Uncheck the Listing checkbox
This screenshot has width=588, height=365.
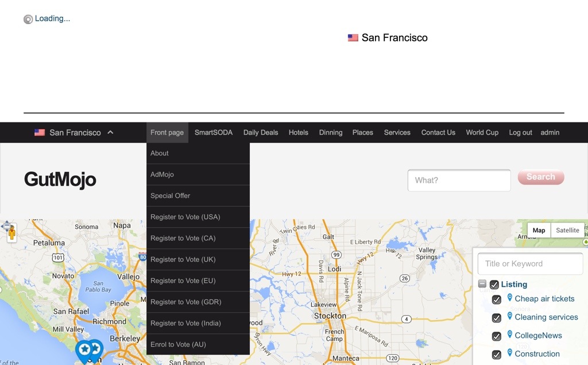click(x=494, y=285)
